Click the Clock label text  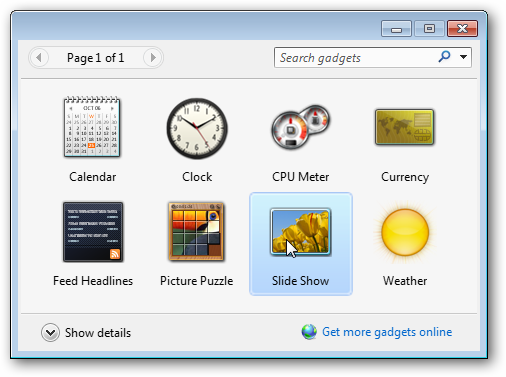197,177
